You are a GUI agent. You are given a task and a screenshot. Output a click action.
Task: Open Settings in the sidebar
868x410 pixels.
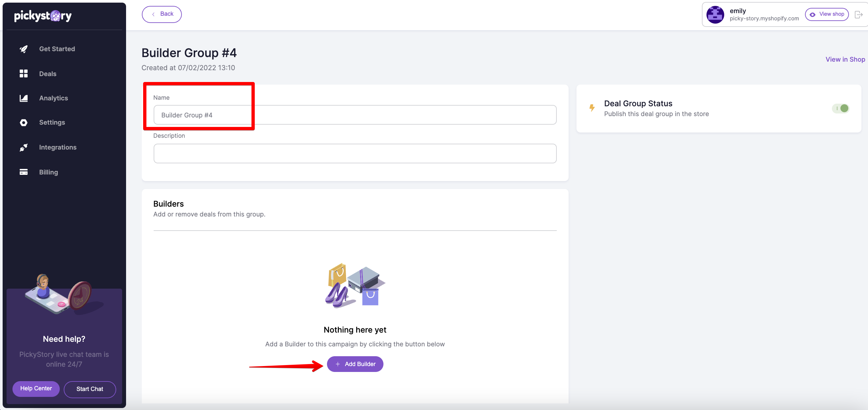[52, 123]
